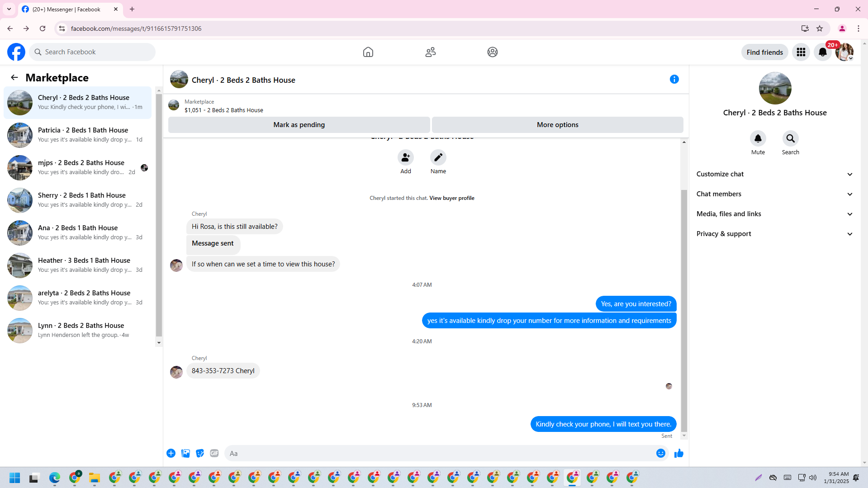The width and height of the screenshot is (868, 488).
Task: Open View buyer profile link
Action: [452, 198]
